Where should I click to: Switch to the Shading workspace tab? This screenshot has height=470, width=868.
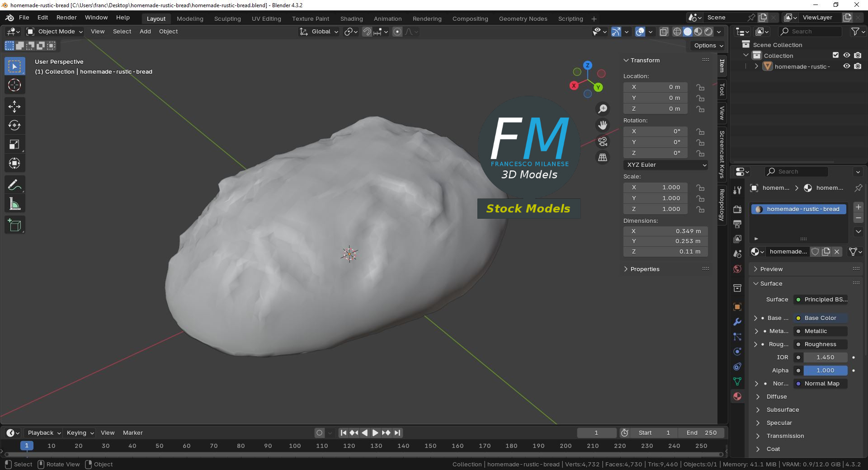[351, 19]
